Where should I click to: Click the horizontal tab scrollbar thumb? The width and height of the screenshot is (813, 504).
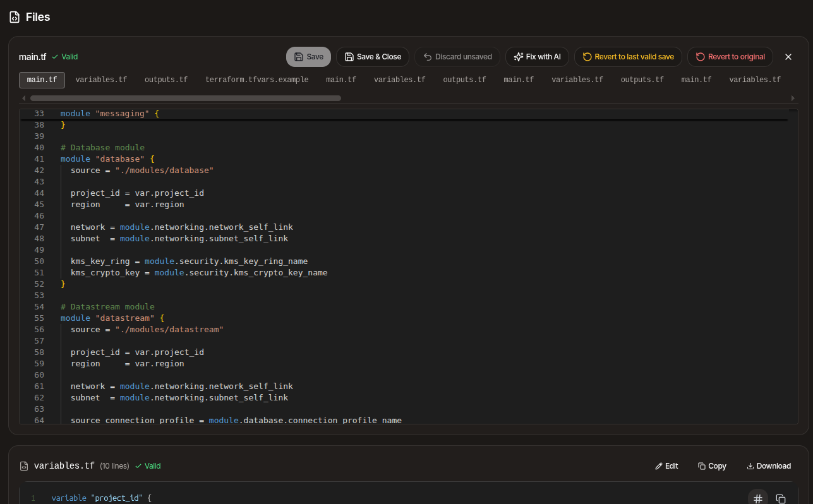coord(186,98)
